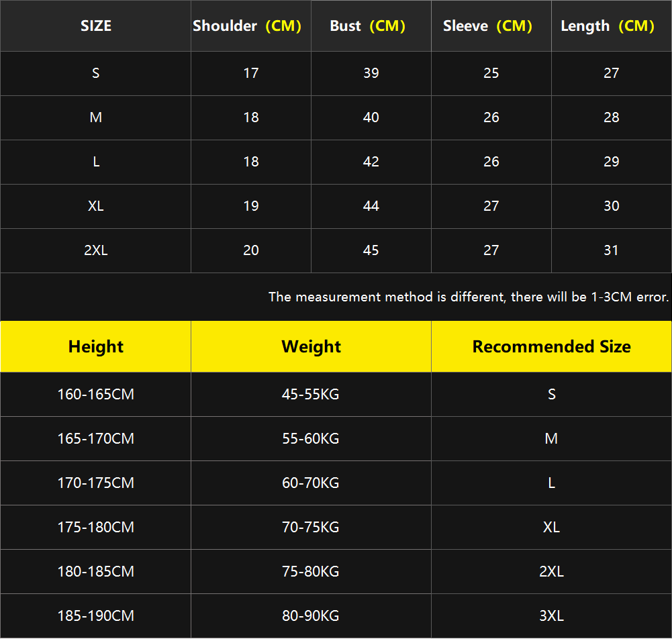The width and height of the screenshot is (672, 639).
Task: Click weight 80-90KG
Action: [x=311, y=616]
